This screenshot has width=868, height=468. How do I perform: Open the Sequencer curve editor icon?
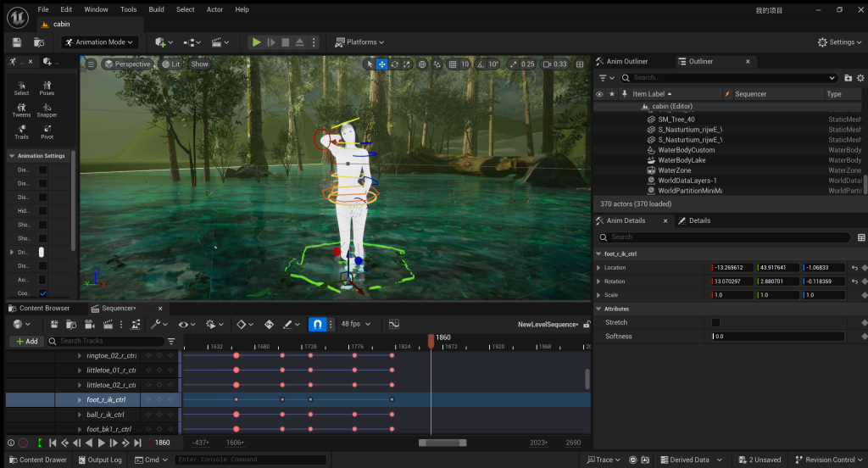[x=394, y=324]
